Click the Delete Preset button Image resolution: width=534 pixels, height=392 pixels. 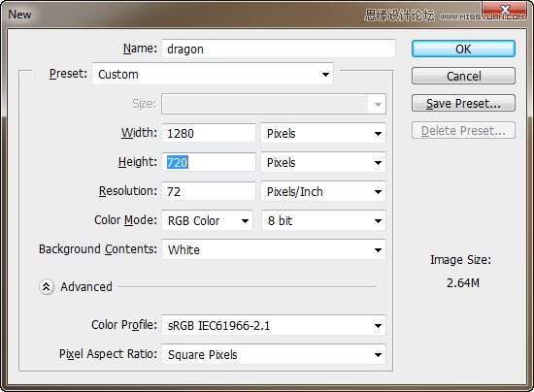[463, 130]
